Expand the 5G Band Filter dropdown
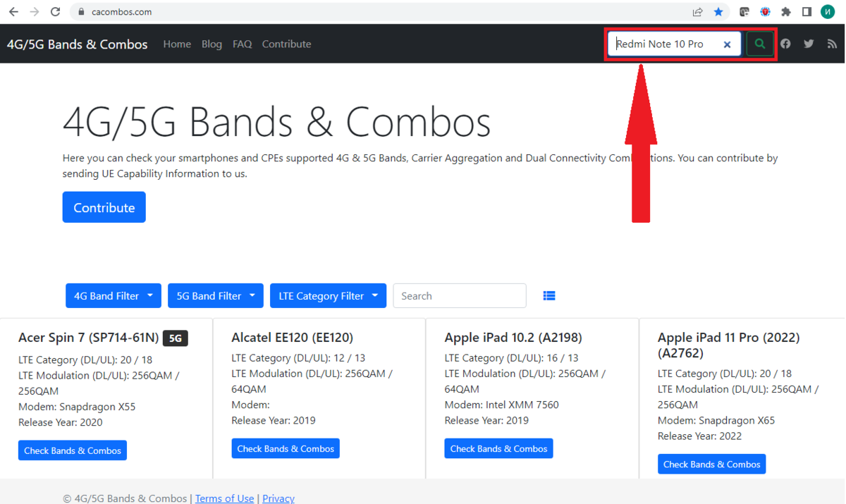The width and height of the screenshot is (846, 504). tap(216, 296)
